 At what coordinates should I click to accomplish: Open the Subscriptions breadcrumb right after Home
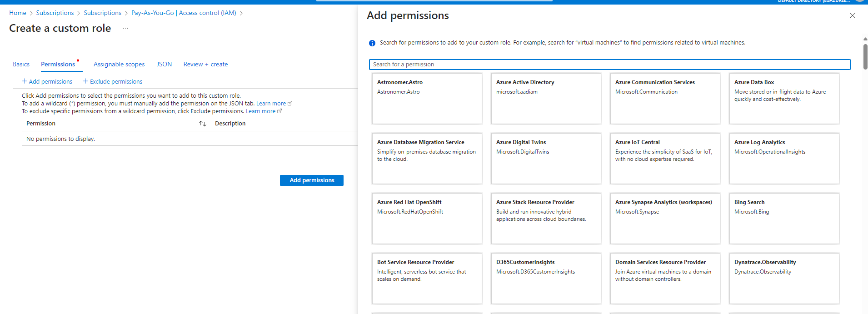click(55, 13)
